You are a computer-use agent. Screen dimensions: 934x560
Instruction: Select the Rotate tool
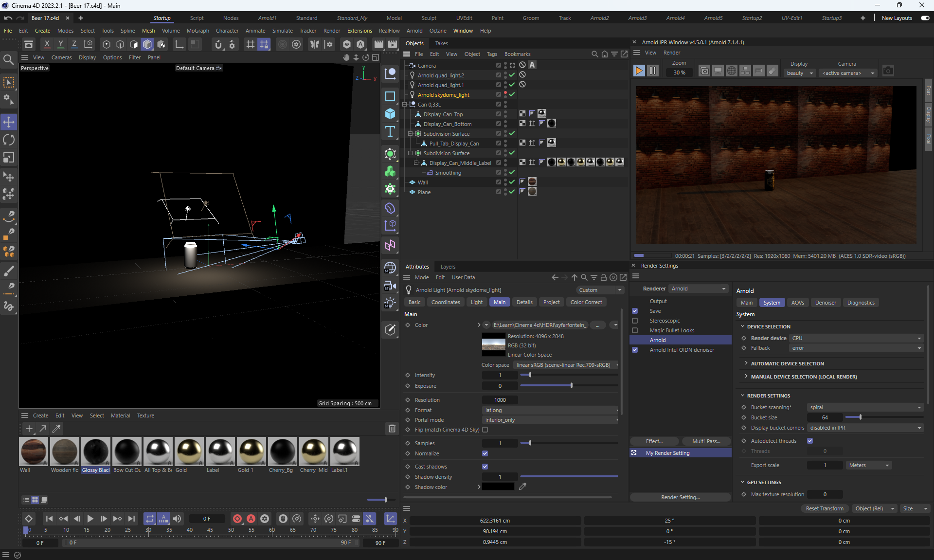click(9, 140)
